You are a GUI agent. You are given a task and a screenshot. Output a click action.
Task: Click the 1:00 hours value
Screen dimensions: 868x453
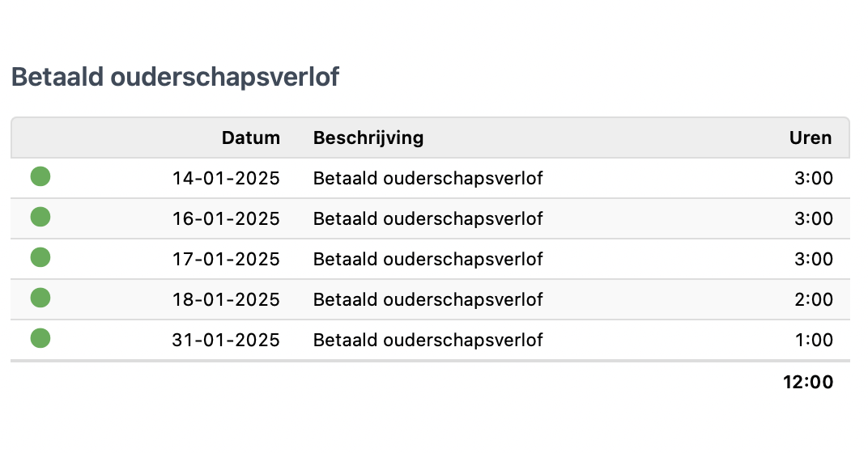[813, 340]
